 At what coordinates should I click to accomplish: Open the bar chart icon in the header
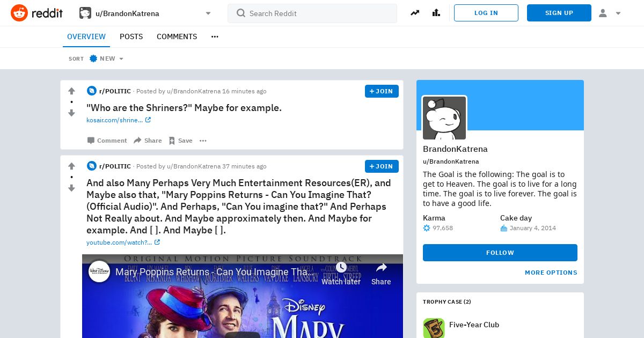pyautogui.click(x=436, y=13)
